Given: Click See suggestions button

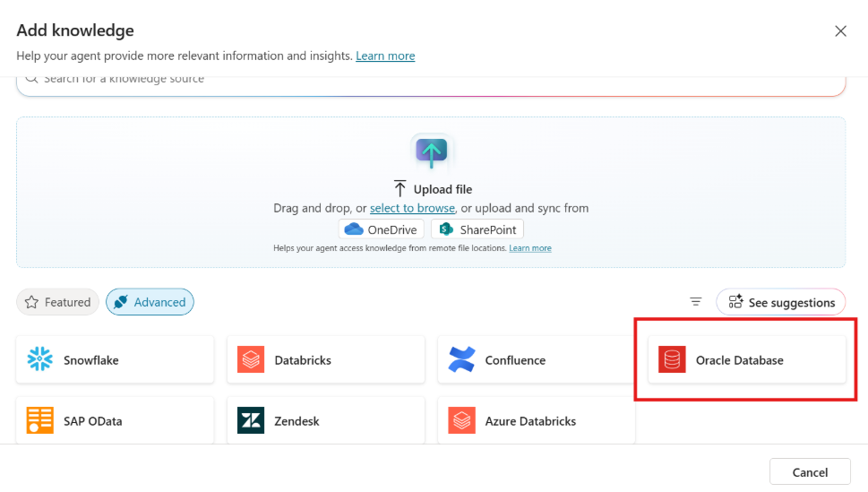Looking at the screenshot, I should [x=781, y=302].
